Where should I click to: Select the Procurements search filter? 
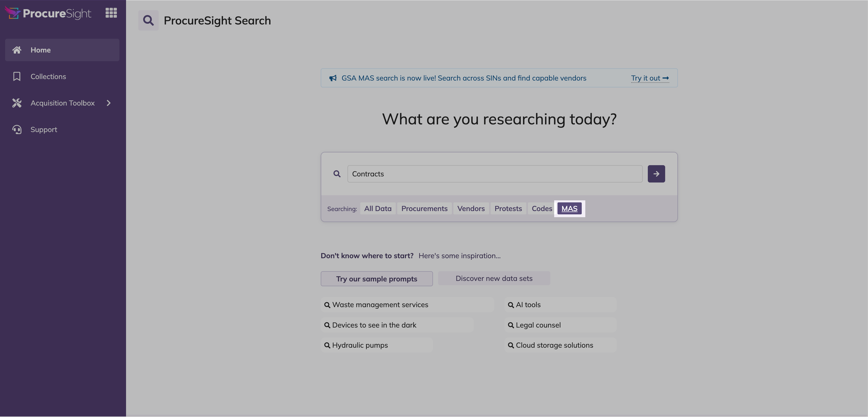pyautogui.click(x=424, y=208)
